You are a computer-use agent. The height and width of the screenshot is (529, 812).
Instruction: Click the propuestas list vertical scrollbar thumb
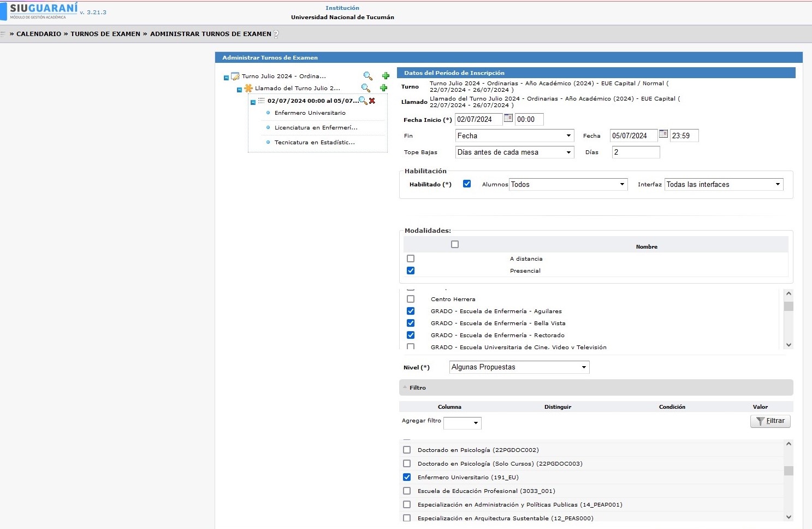coord(788,471)
